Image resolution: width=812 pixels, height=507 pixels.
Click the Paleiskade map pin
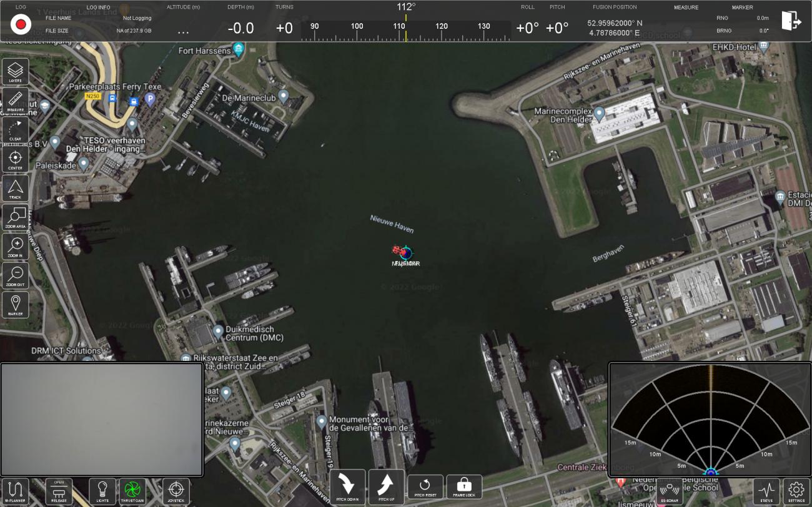[x=84, y=163]
